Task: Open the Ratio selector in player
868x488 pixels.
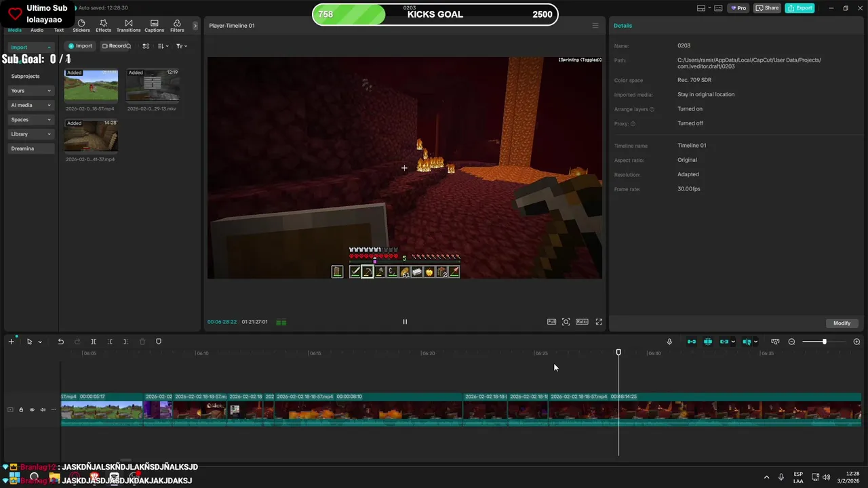Action: point(582,322)
